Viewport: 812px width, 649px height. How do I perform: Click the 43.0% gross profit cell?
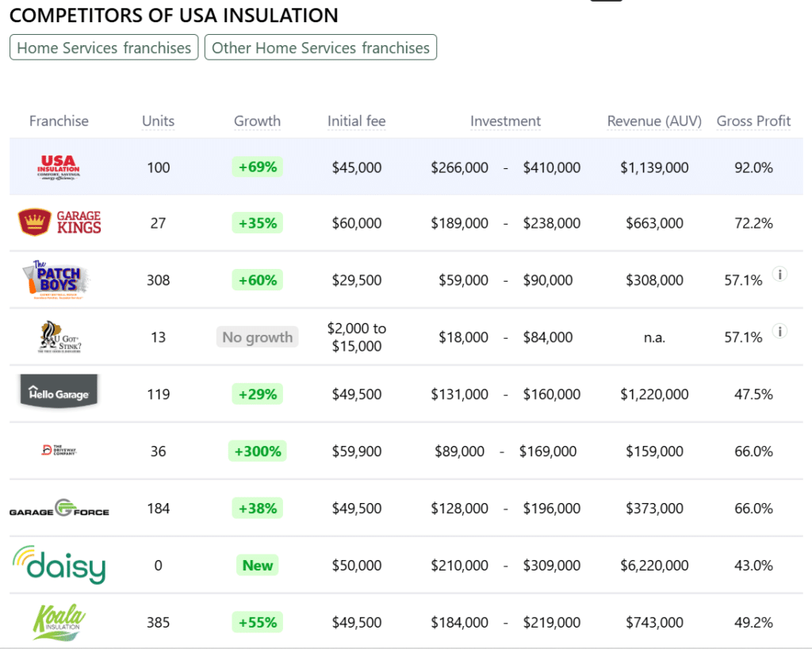click(x=753, y=565)
